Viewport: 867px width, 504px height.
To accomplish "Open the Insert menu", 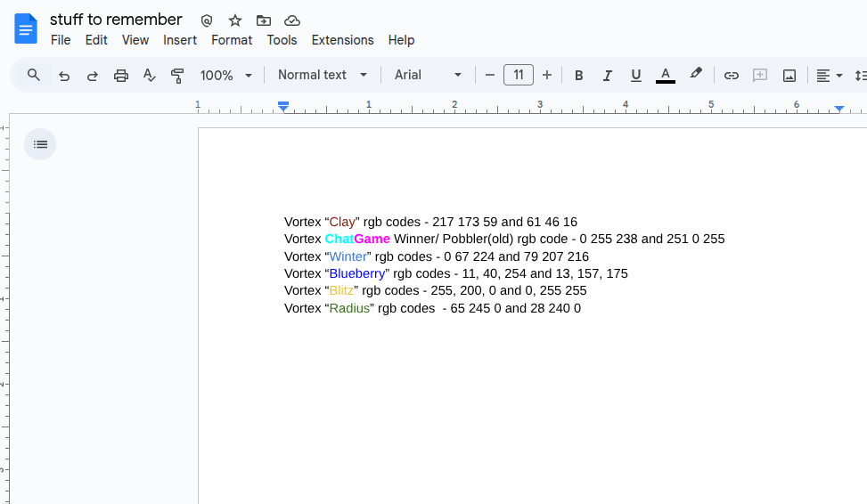I will 180,40.
